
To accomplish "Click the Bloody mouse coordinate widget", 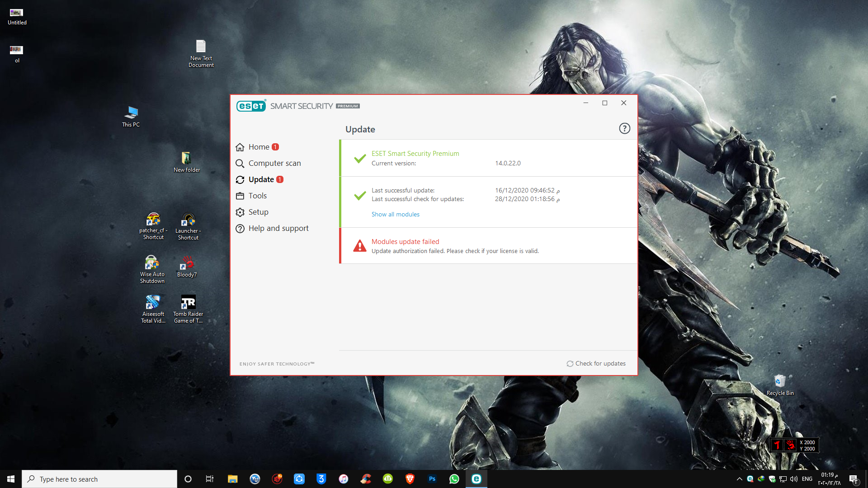I will pos(795,446).
